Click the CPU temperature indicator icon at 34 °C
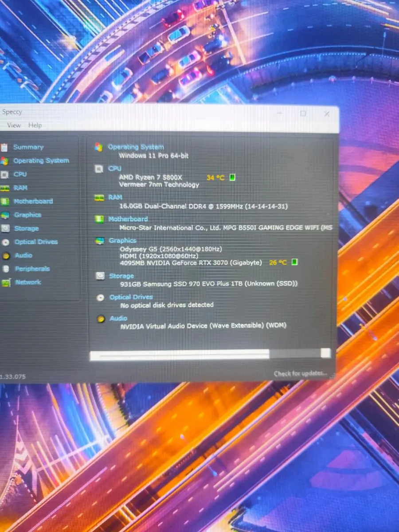The image size is (399, 532). tap(232, 178)
